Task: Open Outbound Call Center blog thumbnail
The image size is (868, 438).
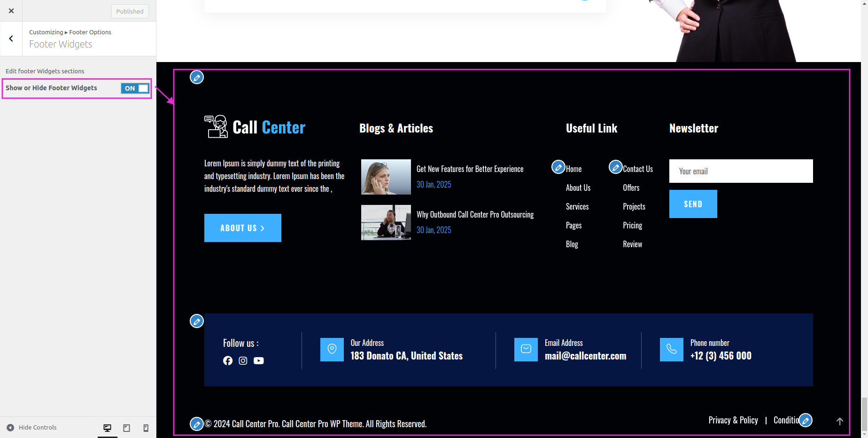Action: (386, 222)
